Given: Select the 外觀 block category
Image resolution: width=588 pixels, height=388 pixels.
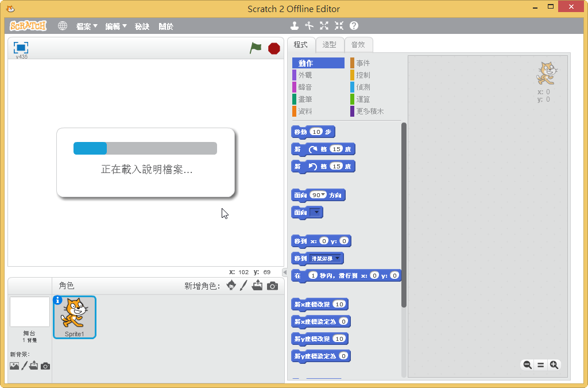Looking at the screenshot, I should tap(318, 75).
